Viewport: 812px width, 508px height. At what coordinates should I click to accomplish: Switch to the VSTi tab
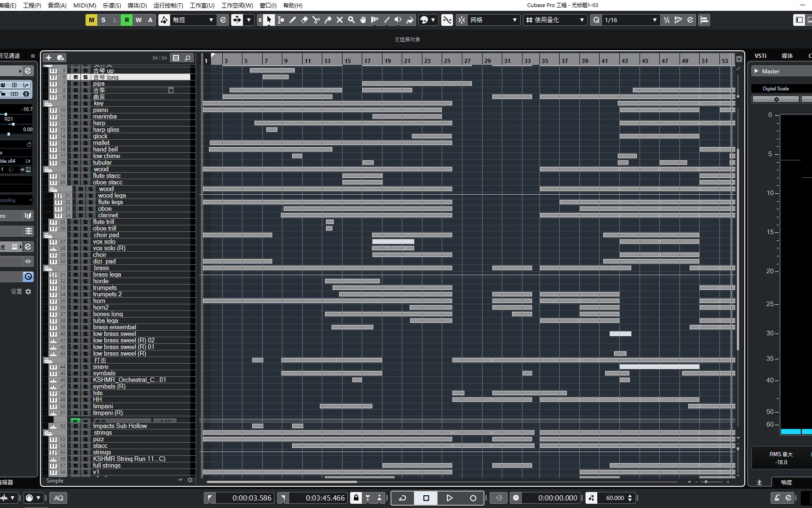[x=760, y=56]
